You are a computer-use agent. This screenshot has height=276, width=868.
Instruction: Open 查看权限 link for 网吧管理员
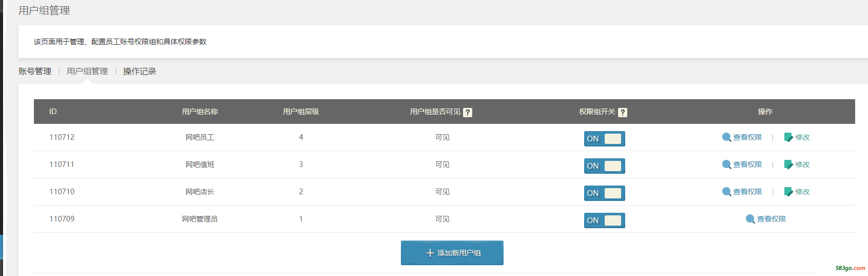point(771,219)
